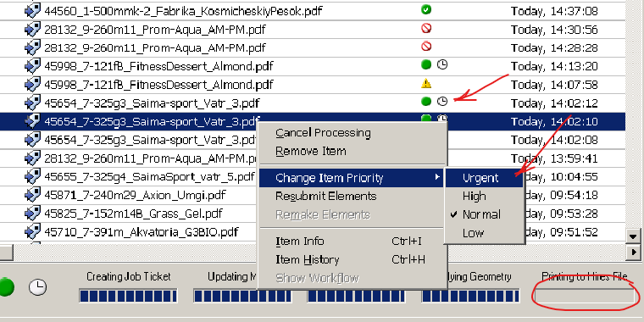Click timestamp Today, 14:30:56
The height and width of the screenshot is (322, 644).
554,30
